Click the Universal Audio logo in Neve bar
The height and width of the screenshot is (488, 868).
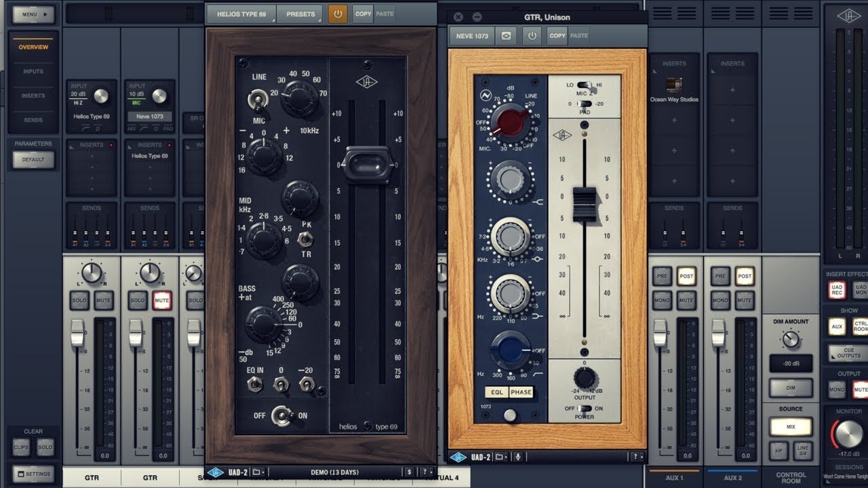458,457
